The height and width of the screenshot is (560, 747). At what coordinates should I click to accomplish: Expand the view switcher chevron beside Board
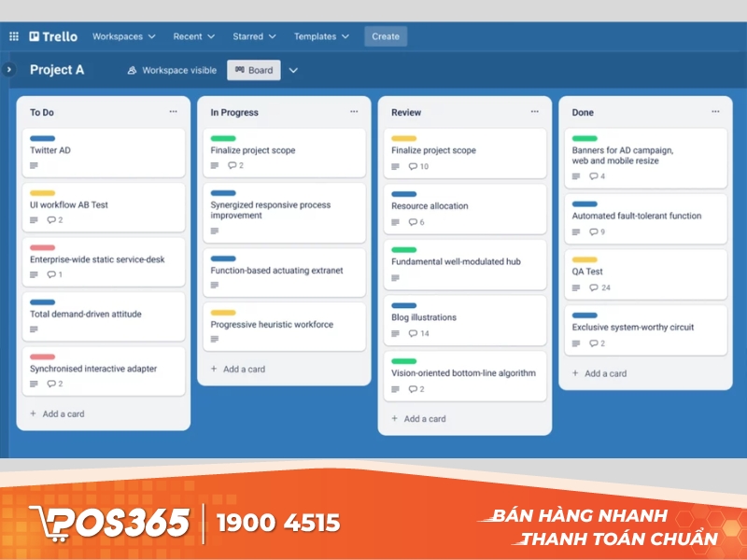click(293, 71)
